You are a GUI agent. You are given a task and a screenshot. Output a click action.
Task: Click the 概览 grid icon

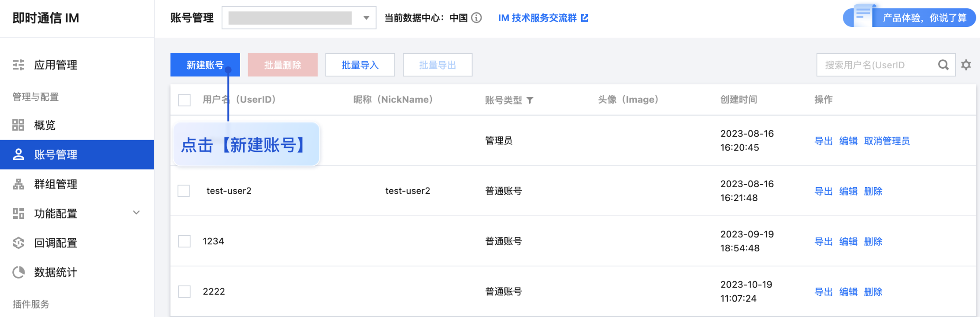[x=19, y=125]
